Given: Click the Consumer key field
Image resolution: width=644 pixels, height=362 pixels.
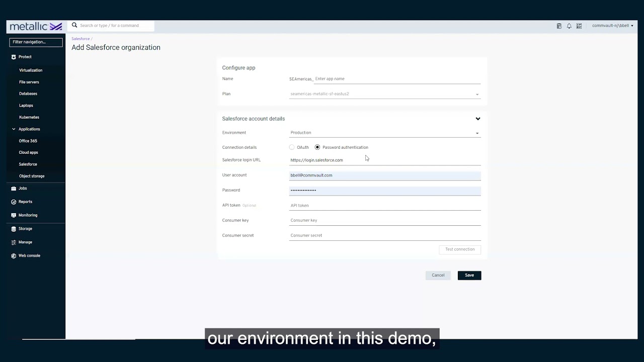Looking at the screenshot, I should click(385, 220).
